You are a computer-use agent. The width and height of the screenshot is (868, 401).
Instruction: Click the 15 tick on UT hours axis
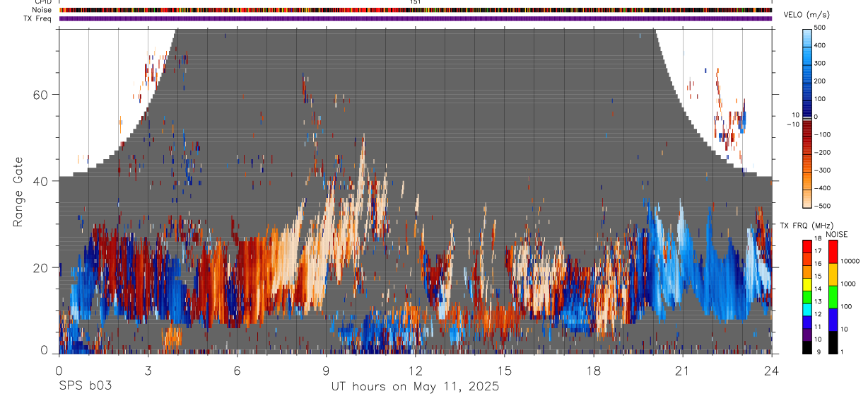coord(505,369)
